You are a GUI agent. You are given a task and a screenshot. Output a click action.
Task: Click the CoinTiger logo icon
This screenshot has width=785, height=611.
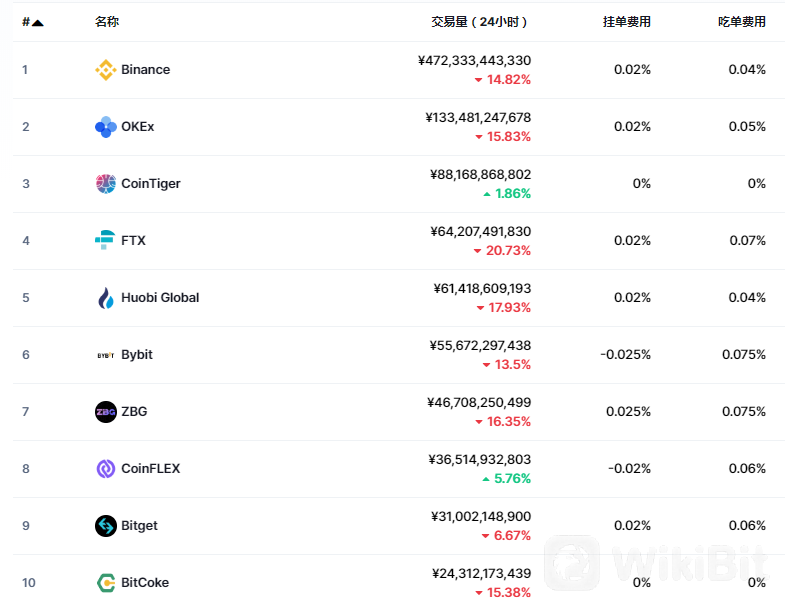(x=106, y=184)
